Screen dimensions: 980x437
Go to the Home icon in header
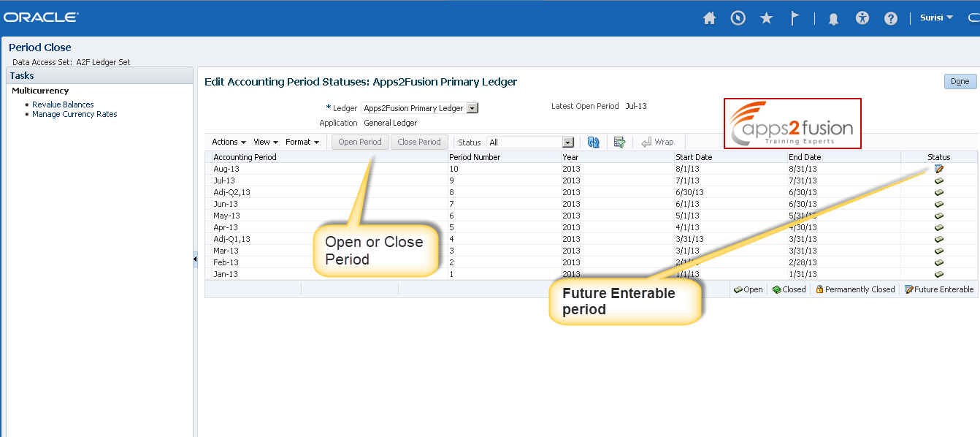[709, 18]
